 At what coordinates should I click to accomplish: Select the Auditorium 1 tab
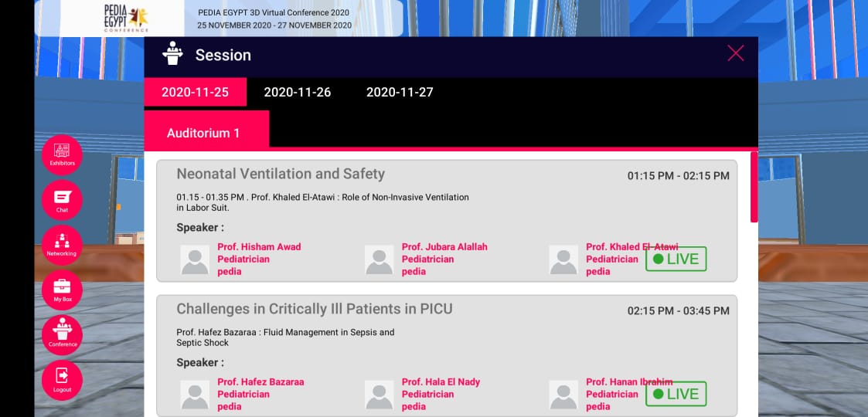coord(204,133)
